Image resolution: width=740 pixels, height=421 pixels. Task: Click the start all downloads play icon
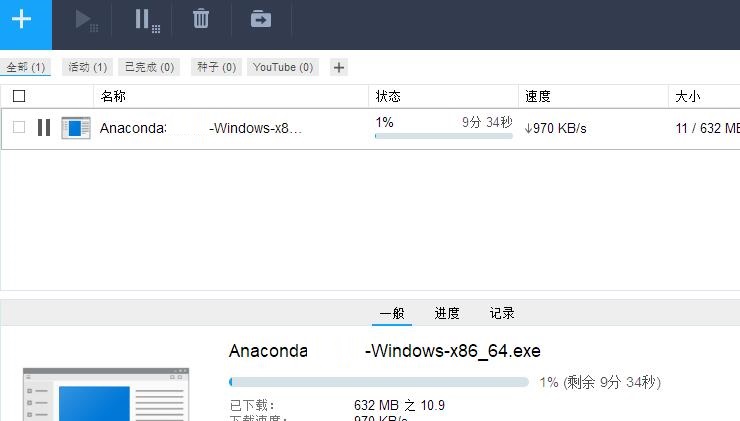coord(86,21)
